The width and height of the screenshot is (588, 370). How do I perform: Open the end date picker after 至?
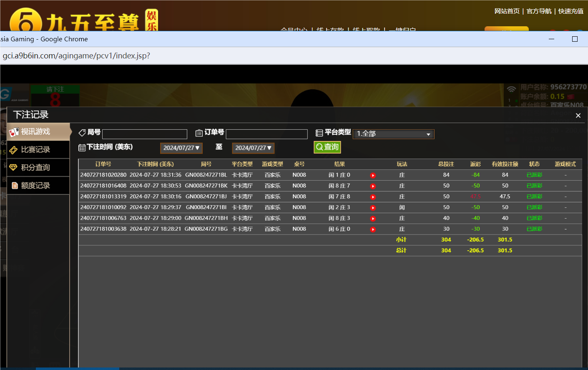click(x=253, y=148)
